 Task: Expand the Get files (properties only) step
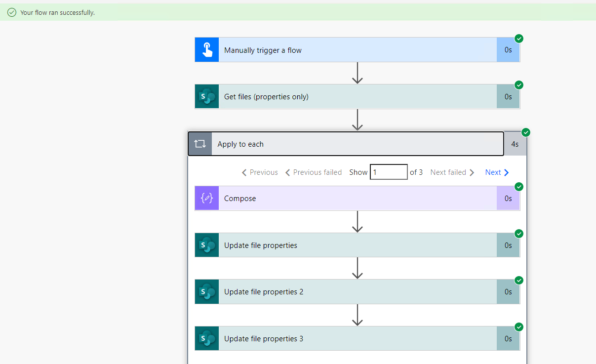pyautogui.click(x=357, y=97)
